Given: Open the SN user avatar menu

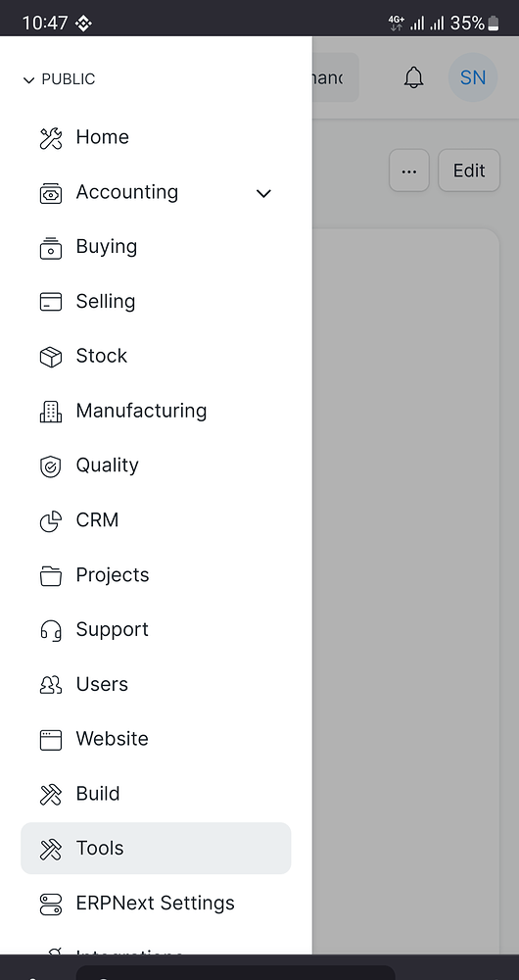Looking at the screenshot, I should pos(473,77).
